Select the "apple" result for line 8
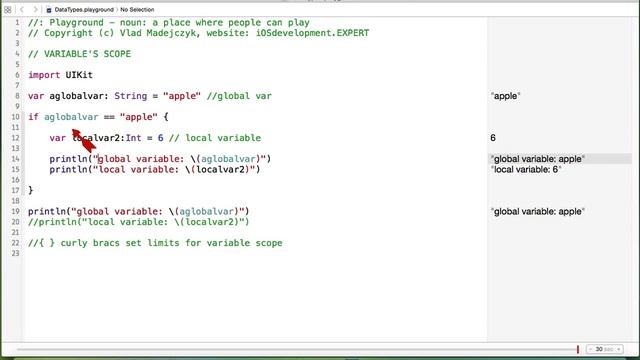Viewport: 640px width, 360px height. click(x=506, y=96)
